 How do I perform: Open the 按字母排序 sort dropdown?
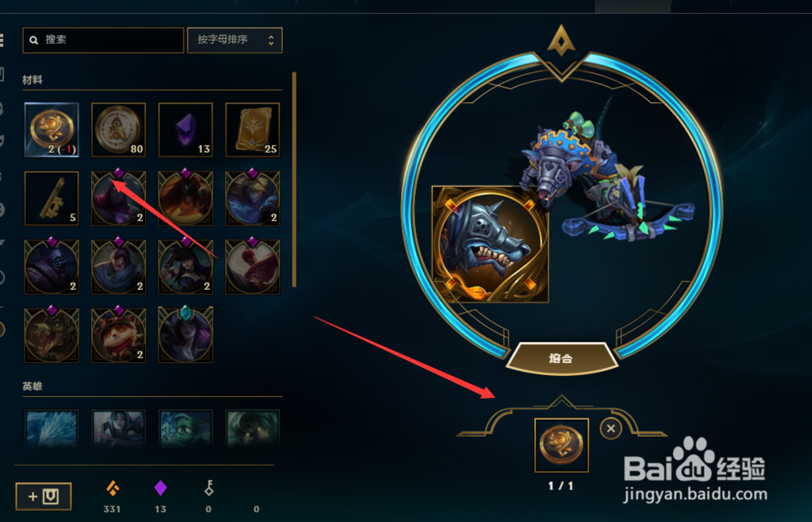pos(235,40)
